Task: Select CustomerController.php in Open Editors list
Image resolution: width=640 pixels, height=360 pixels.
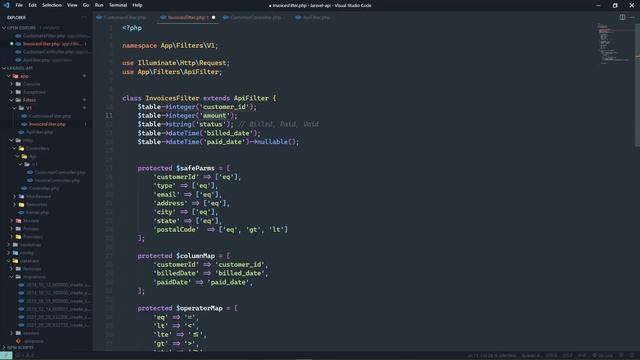Action: [x=46, y=52]
